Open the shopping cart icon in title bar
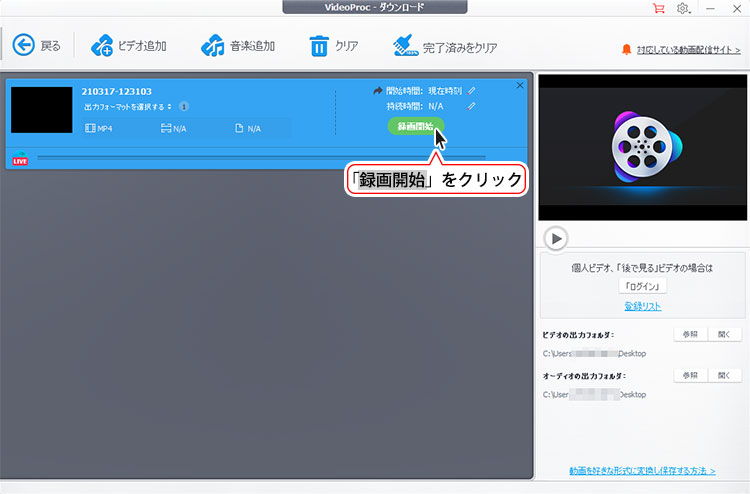 click(x=659, y=8)
